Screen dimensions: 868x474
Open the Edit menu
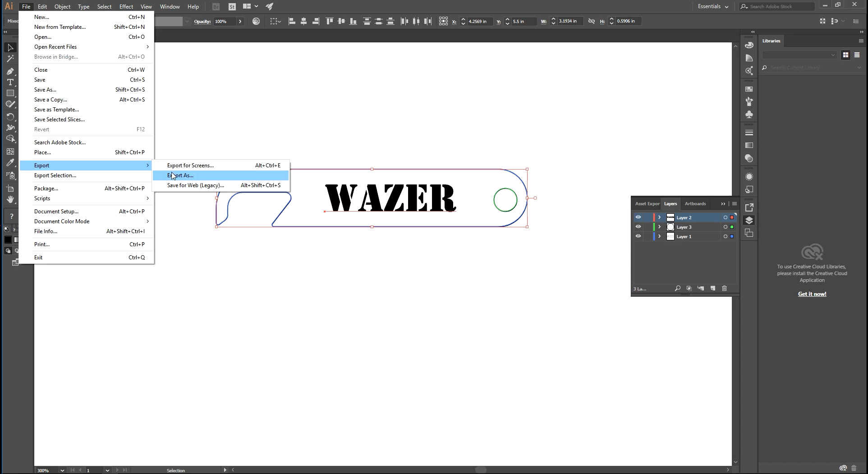pyautogui.click(x=42, y=6)
